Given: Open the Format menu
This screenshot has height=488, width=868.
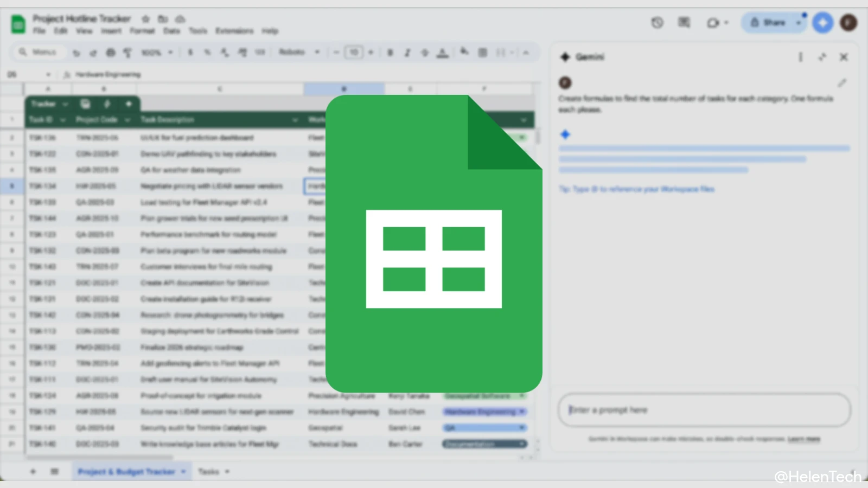Looking at the screenshot, I should click(x=142, y=31).
